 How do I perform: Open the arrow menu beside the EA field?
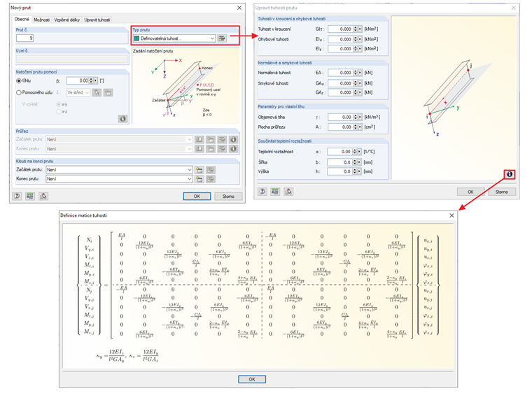coord(360,73)
